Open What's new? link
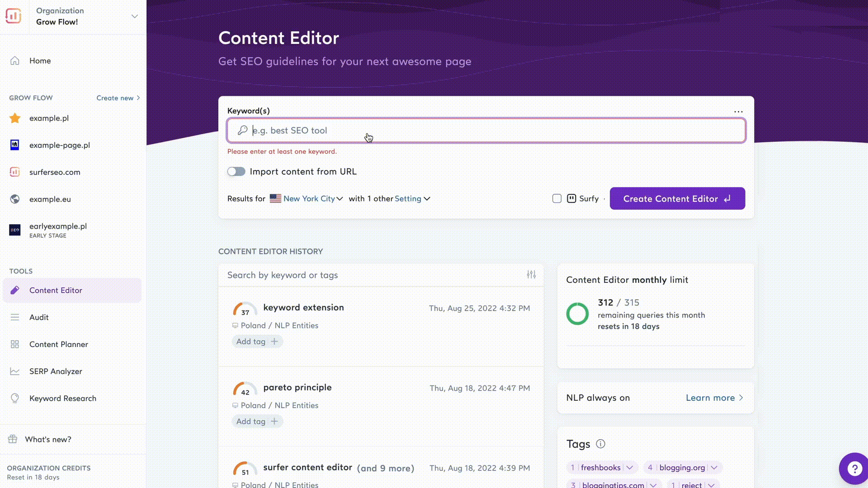The height and width of the screenshot is (488, 868). tap(48, 439)
